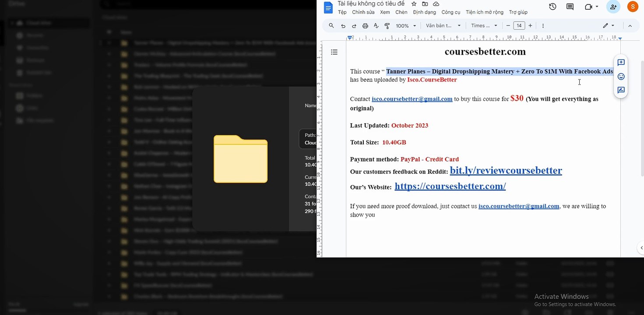Increase font size with plus button
The image size is (644, 315).
click(531, 26)
